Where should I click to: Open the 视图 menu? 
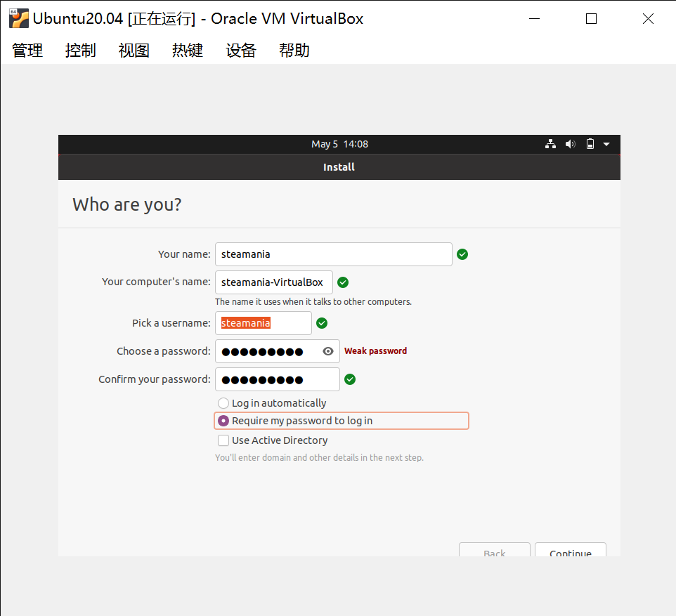click(134, 51)
